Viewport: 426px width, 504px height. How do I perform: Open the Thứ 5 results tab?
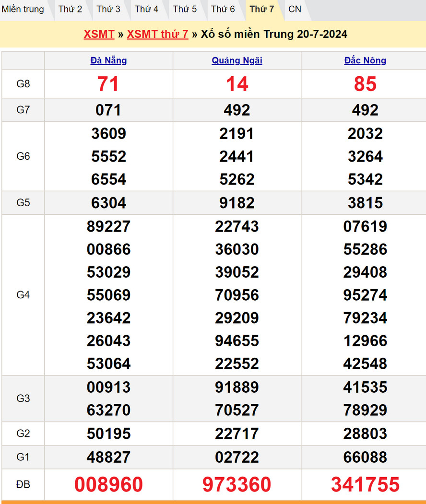click(x=185, y=9)
